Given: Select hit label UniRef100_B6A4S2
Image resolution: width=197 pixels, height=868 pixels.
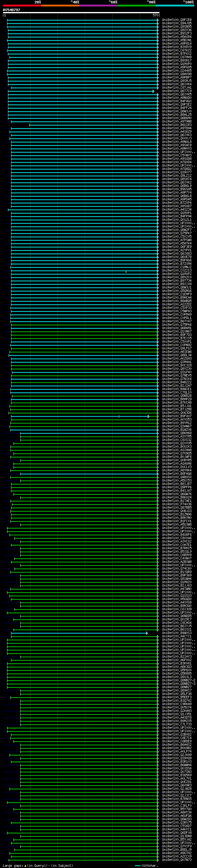Looking at the screenshot, I should pyautogui.click(x=177, y=745).
